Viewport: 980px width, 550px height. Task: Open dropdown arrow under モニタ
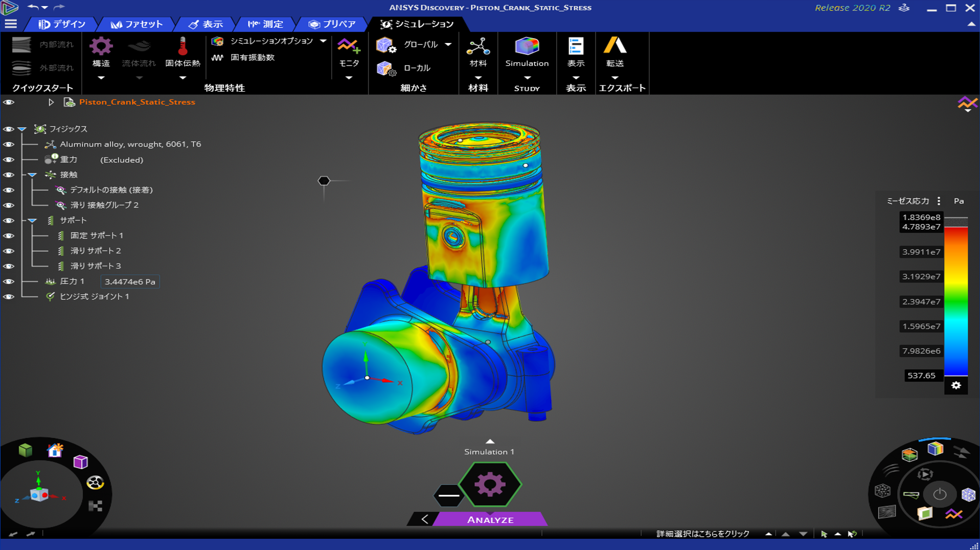[349, 78]
